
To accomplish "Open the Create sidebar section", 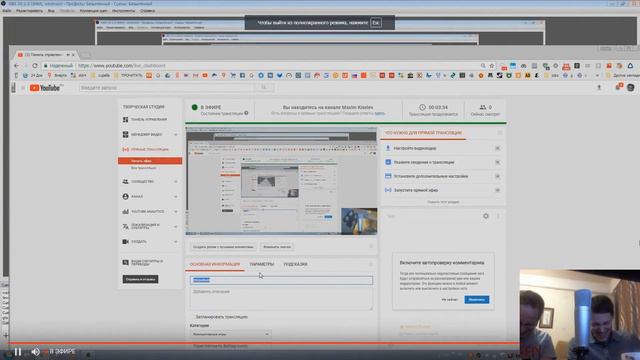I will click(x=134, y=242).
